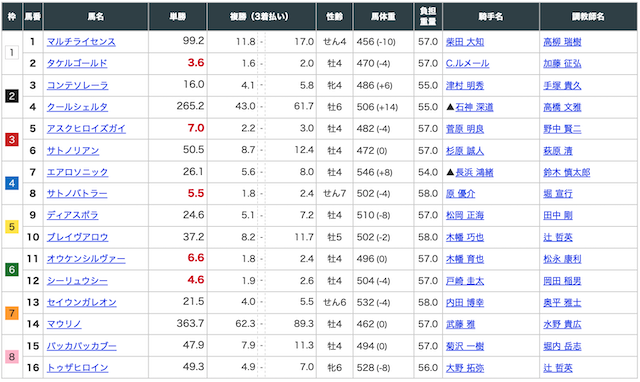640x382 pixels.
Task: View jockey C.ルメール
Action: (x=467, y=63)
